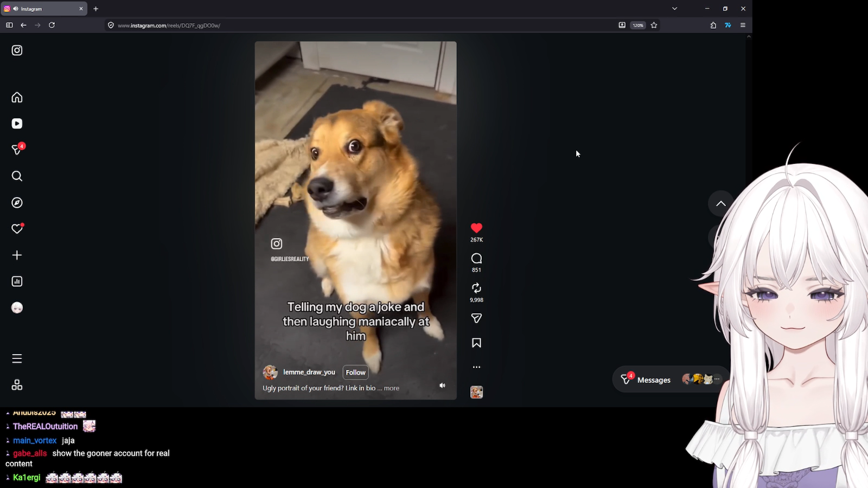The width and height of the screenshot is (868, 488).
Task: Save the reel with bookmark icon
Action: (x=476, y=343)
